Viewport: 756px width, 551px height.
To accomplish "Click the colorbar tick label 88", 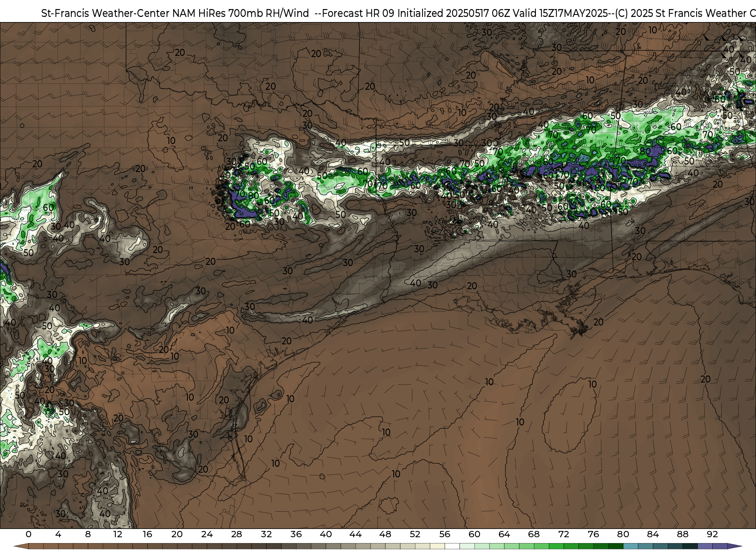I will pyautogui.click(x=682, y=534).
